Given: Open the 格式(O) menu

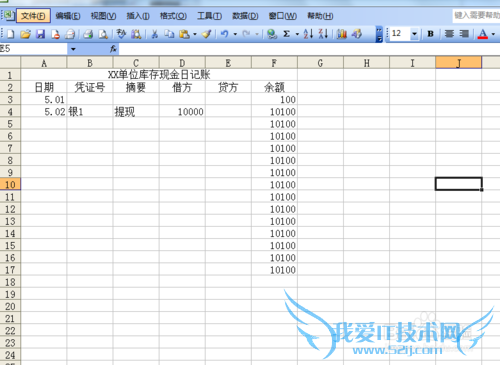Looking at the screenshot, I should tap(173, 16).
